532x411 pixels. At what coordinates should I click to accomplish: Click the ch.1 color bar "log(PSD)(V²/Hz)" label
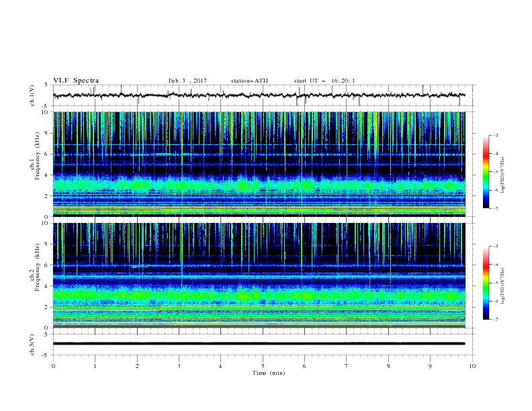(503, 175)
